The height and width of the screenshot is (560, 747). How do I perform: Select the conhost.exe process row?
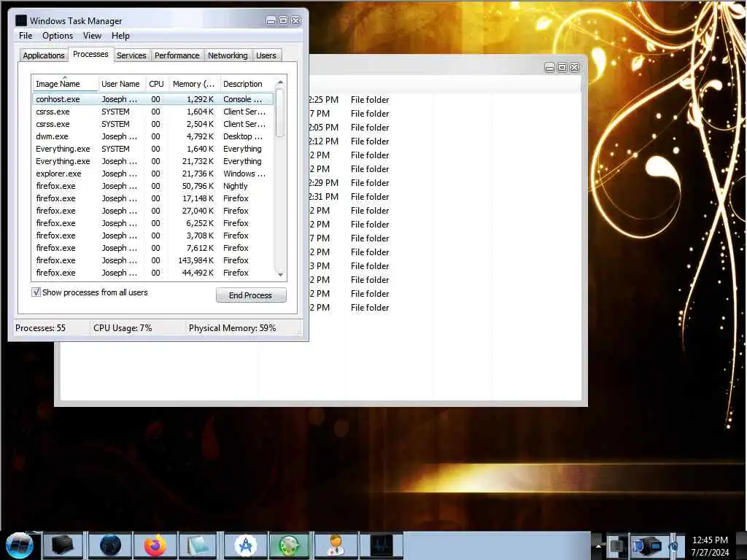click(153, 99)
